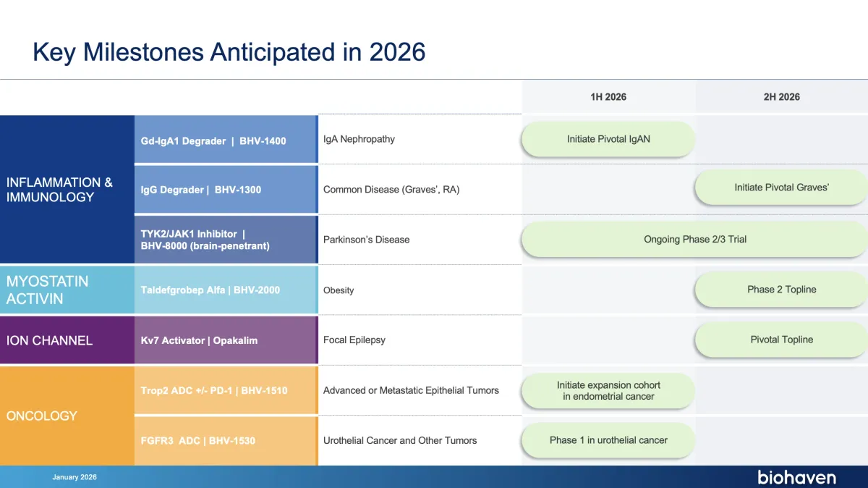Click the ION CHANNEL category header
868x488 pixels.
click(x=67, y=339)
